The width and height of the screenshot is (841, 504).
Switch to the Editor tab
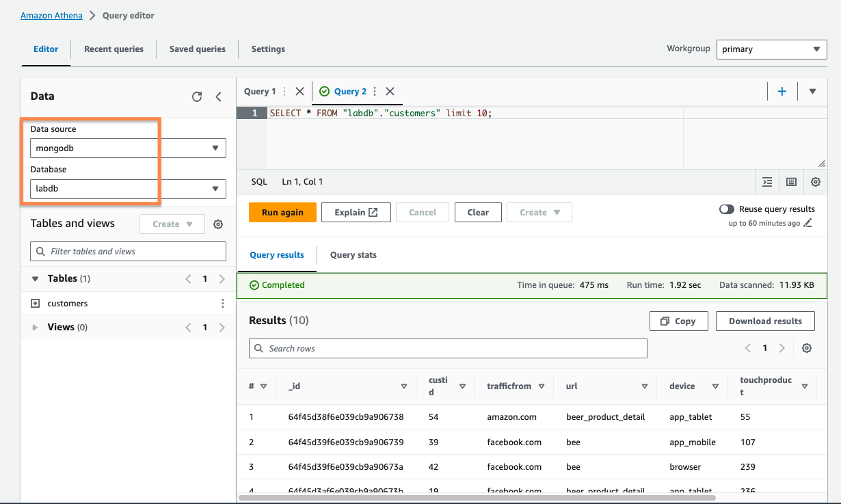(x=46, y=49)
